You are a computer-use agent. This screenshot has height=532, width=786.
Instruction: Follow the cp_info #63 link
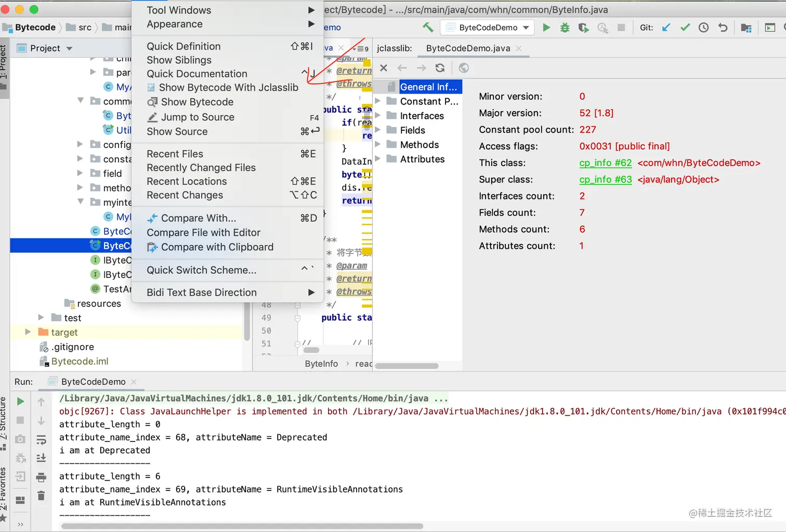coord(606,179)
